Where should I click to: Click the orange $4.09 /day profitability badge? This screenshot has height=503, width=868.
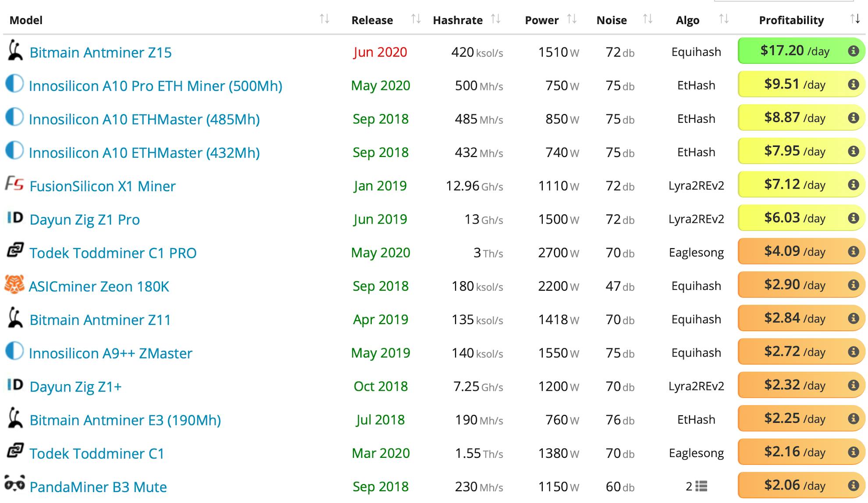click(801, 251)
